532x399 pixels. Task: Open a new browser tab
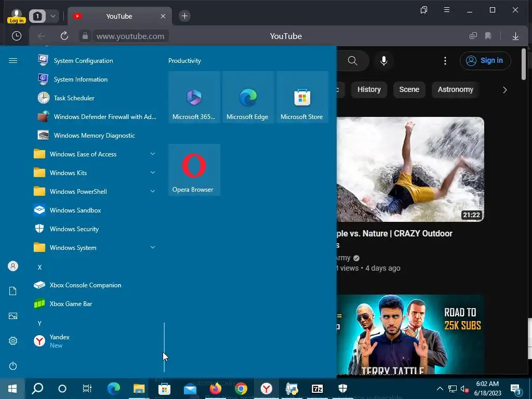pyautogui.click(x=184, y=16)
